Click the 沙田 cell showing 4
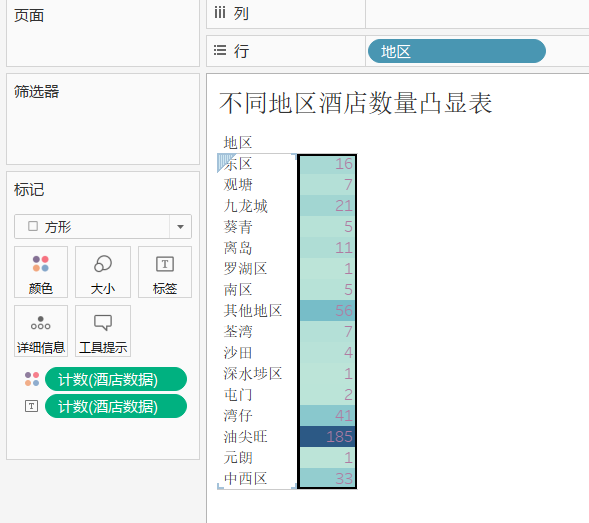Screen dimensions: 589x523 tap(327, 353)
